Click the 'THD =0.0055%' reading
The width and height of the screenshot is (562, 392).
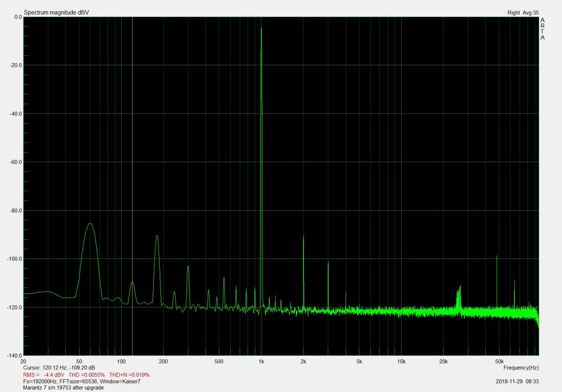pos(87,375)
